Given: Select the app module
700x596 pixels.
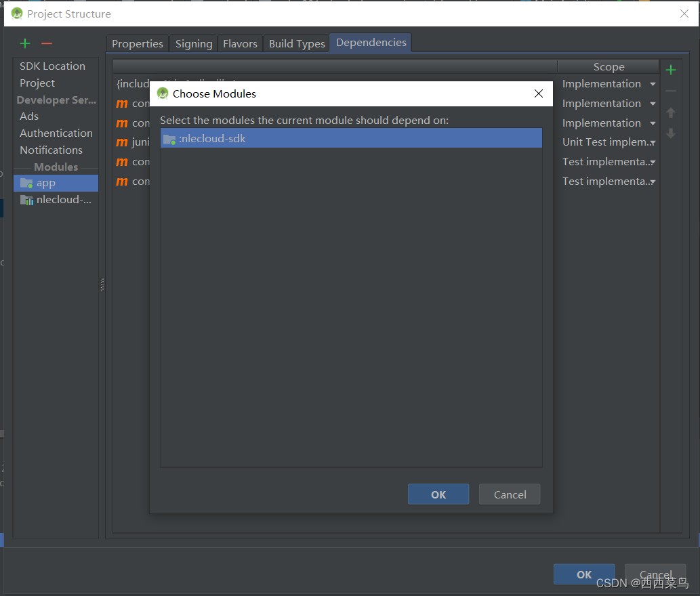Looking at the screenshot, I should pyautogui.click(x=56, y=183).
